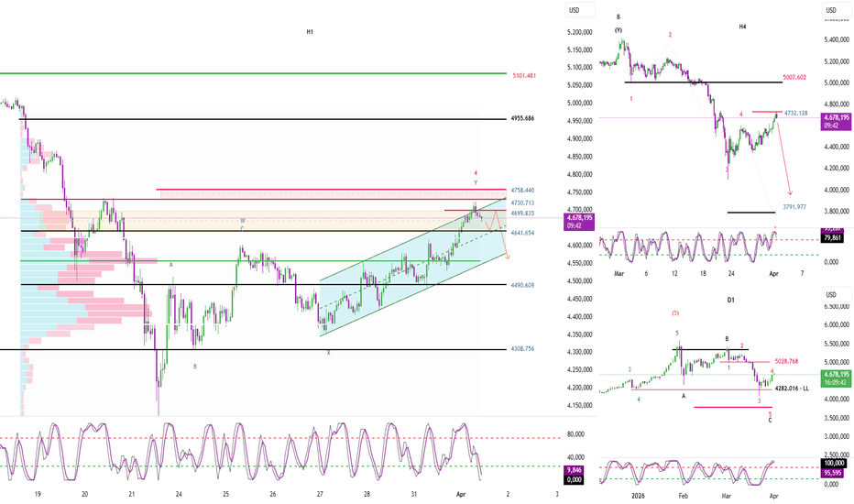Click the H1 timeframe text label
The image size is (854, 504).
click(x=310, y=32)
